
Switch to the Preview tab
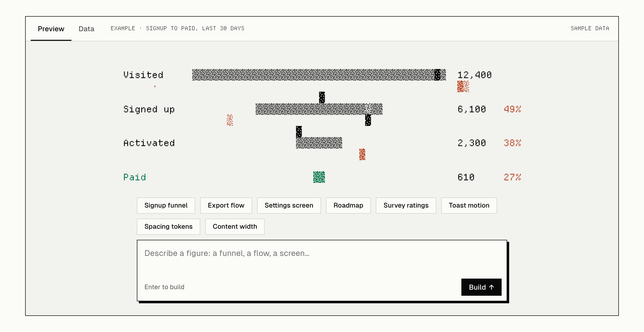point(51,29)
